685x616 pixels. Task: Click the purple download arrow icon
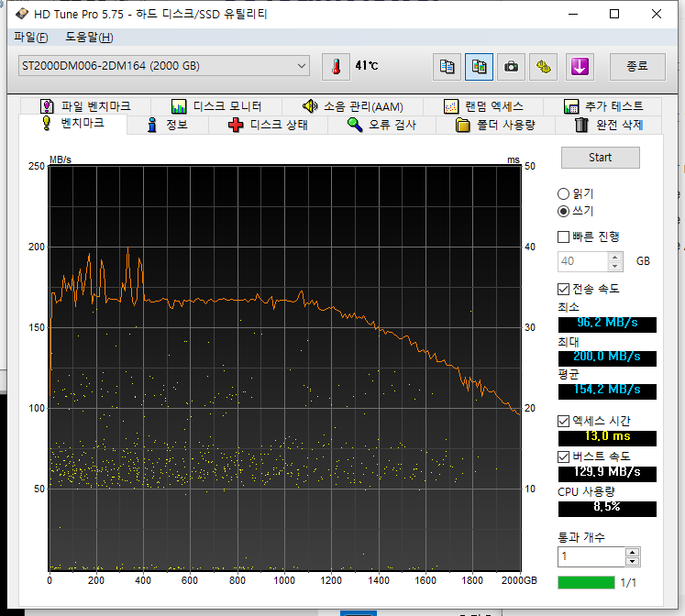tap(580, 67)
